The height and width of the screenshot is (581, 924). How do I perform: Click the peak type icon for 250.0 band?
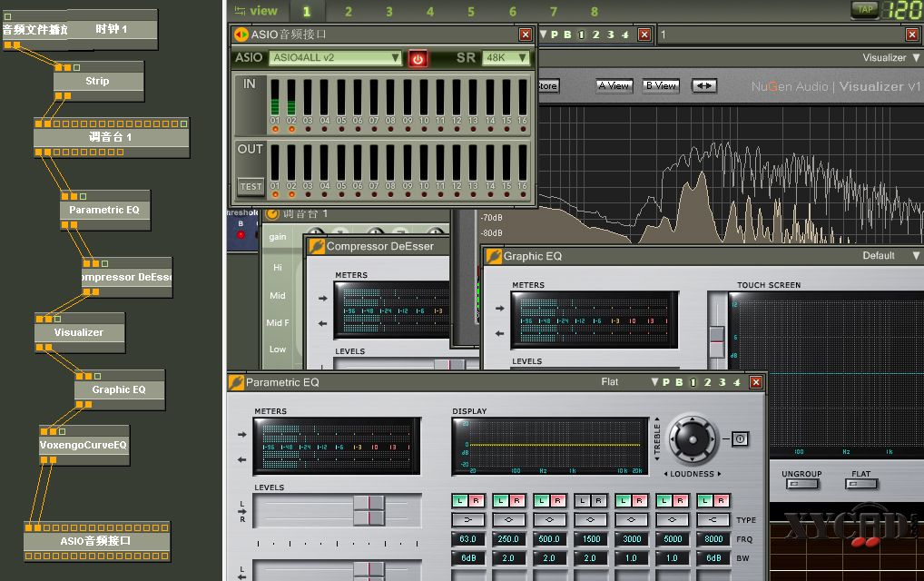point(508,519)
